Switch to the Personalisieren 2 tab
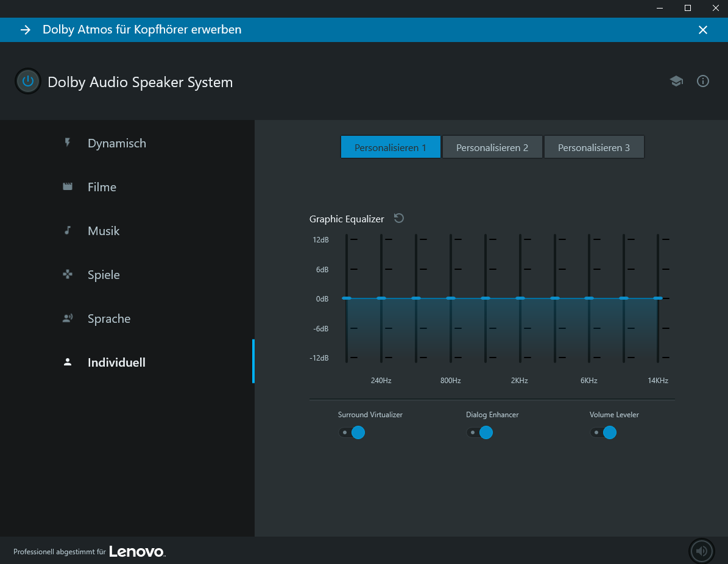The image size is (728, 564). (x=492, y=147)
